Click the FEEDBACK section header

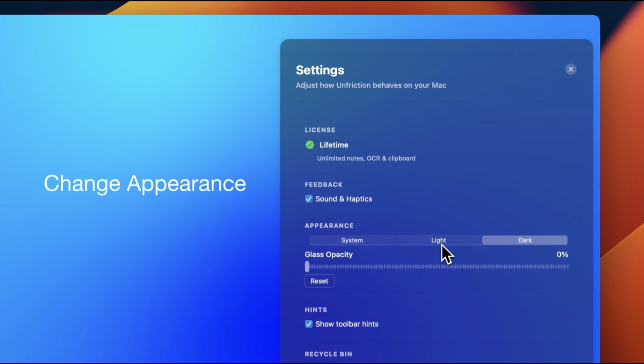click(x=324, y=185)
